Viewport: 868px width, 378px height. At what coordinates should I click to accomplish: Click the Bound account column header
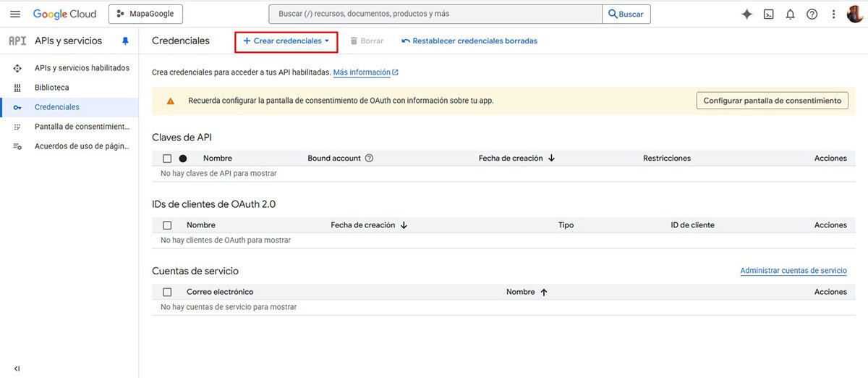coord(334,159)
